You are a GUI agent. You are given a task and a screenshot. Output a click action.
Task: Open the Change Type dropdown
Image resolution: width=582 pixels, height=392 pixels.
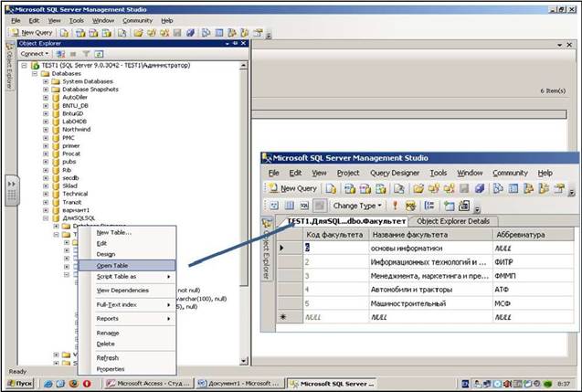coord(357,206)
